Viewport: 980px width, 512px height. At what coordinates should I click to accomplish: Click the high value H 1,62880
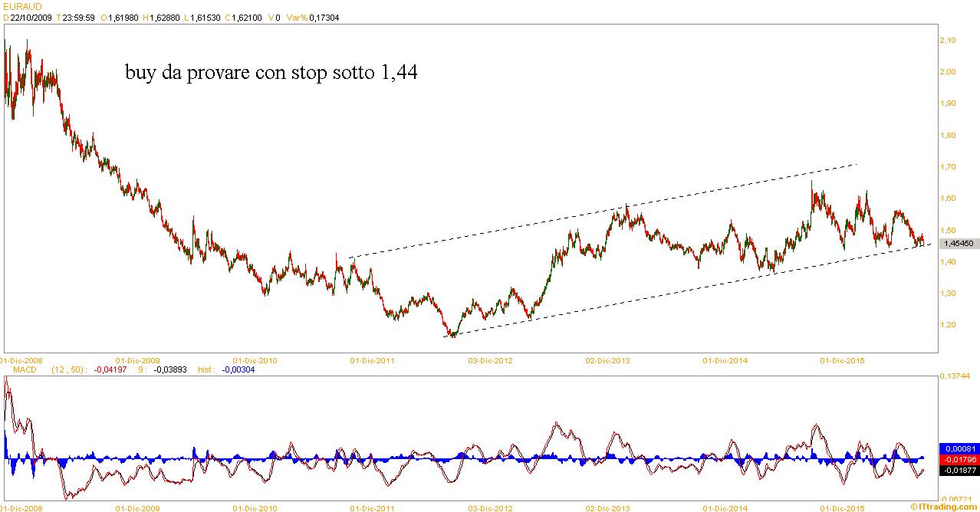coord(160,17)
